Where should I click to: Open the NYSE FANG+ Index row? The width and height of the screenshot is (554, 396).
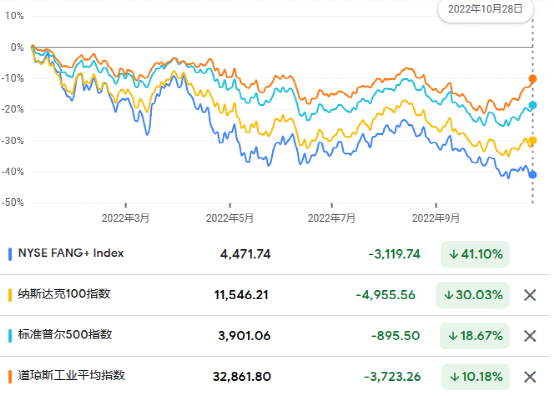275,254
